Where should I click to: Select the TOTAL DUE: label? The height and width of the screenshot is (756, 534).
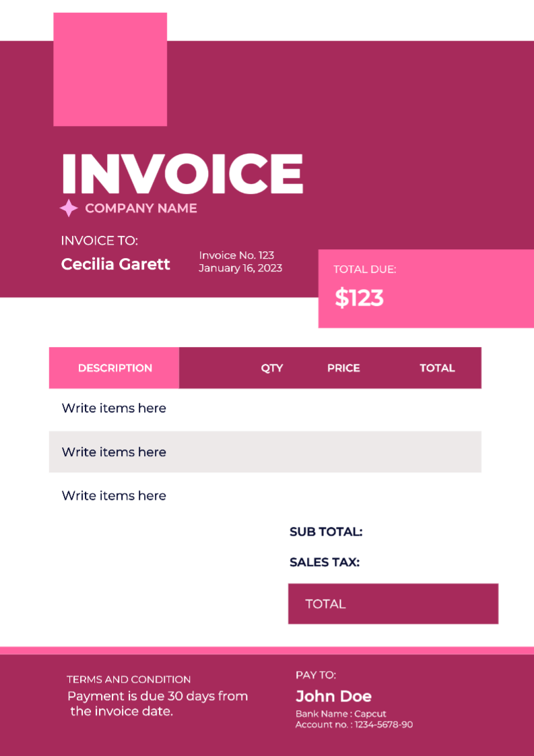[364, 270]
